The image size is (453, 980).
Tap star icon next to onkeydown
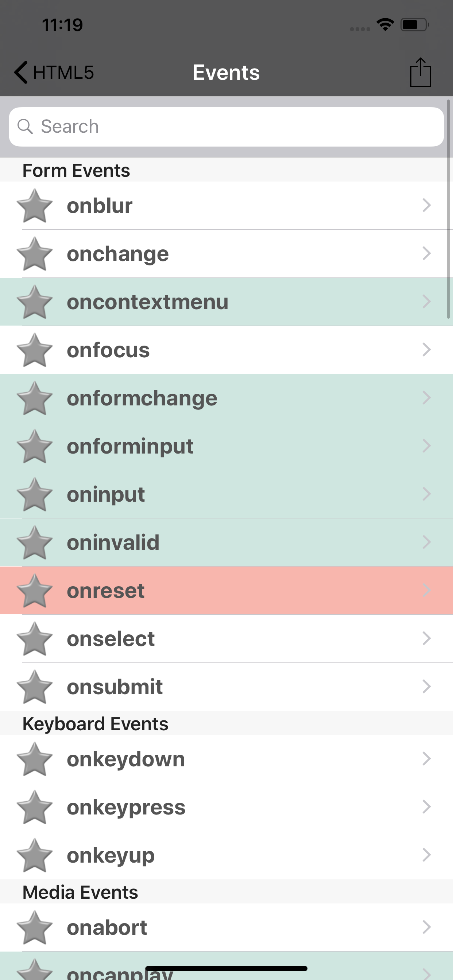click(35, 759)
